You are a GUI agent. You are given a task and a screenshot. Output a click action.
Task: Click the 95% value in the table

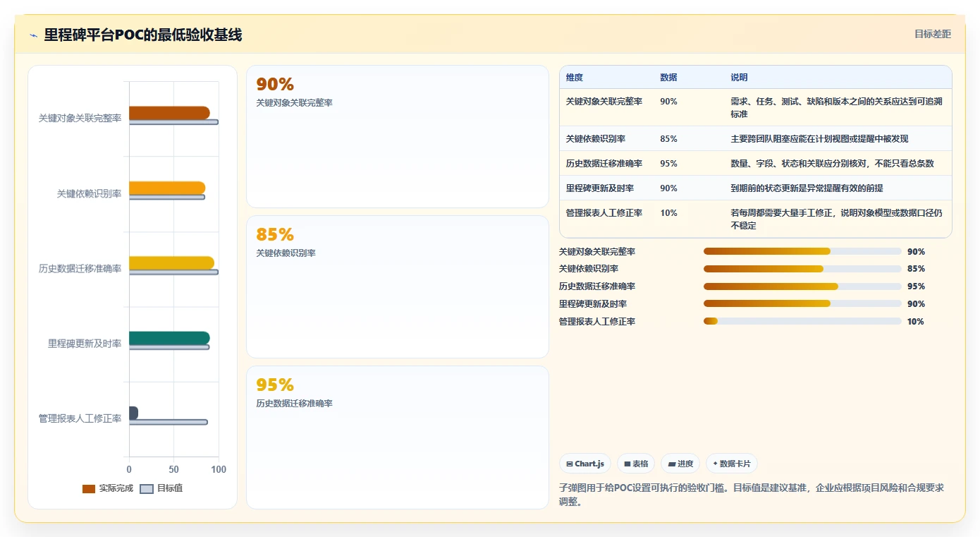coord(668,164)
